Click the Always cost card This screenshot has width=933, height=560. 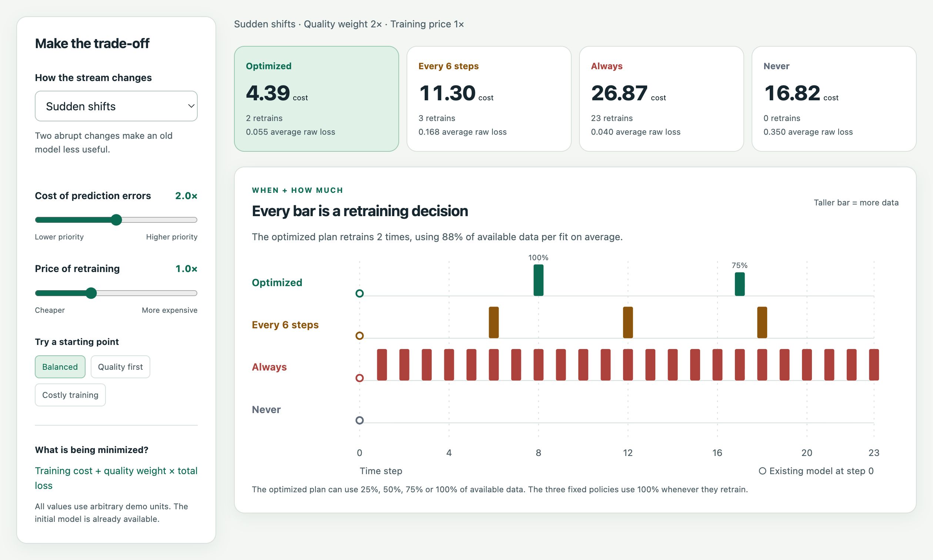[x=661, y=99]
